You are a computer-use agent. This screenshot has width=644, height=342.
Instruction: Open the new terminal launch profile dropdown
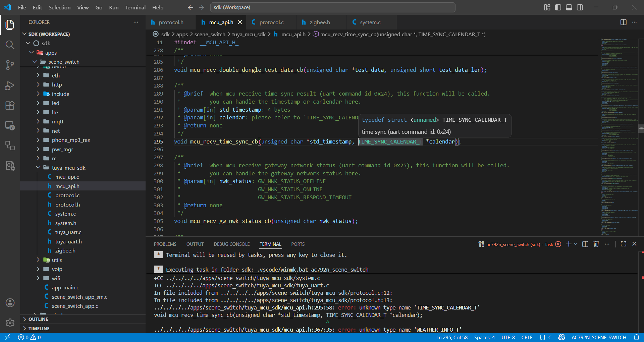(576, 244)
